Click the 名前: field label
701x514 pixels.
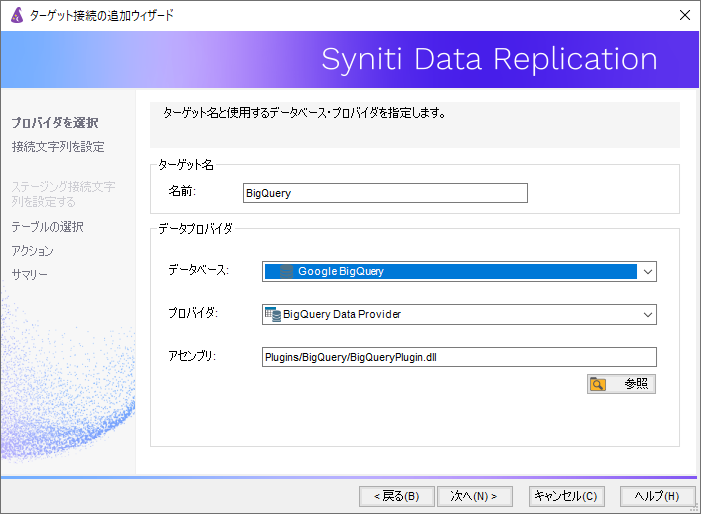[182, 191]
